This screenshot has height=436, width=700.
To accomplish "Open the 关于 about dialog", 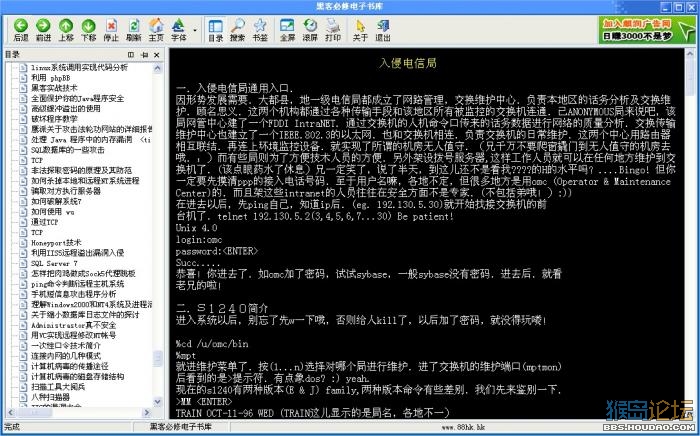I will (360, 30).
